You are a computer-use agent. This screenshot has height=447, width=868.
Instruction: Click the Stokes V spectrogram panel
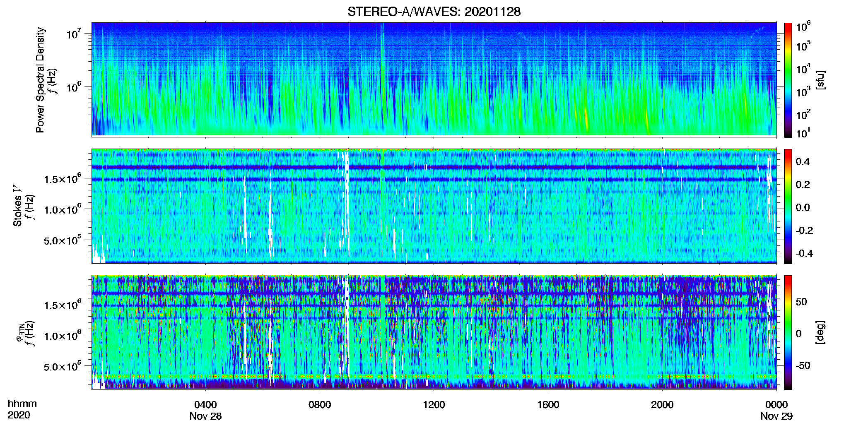(434, 206)
